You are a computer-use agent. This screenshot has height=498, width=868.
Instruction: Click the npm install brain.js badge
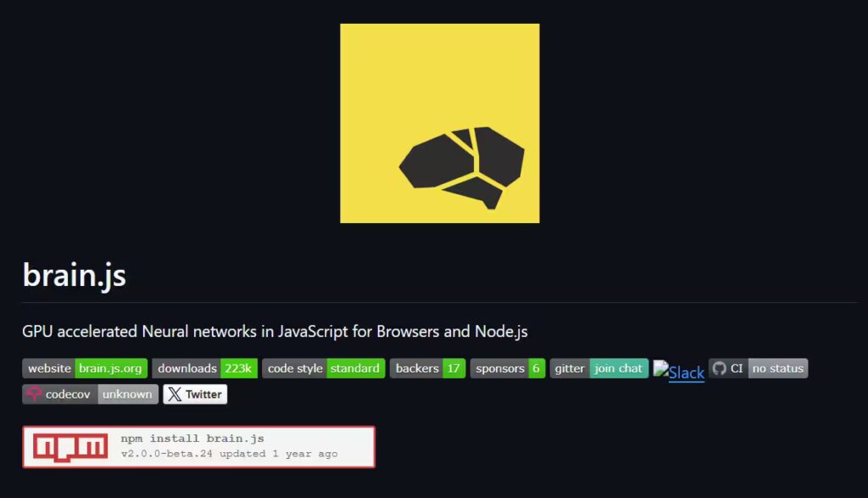(x=198, y=447)
